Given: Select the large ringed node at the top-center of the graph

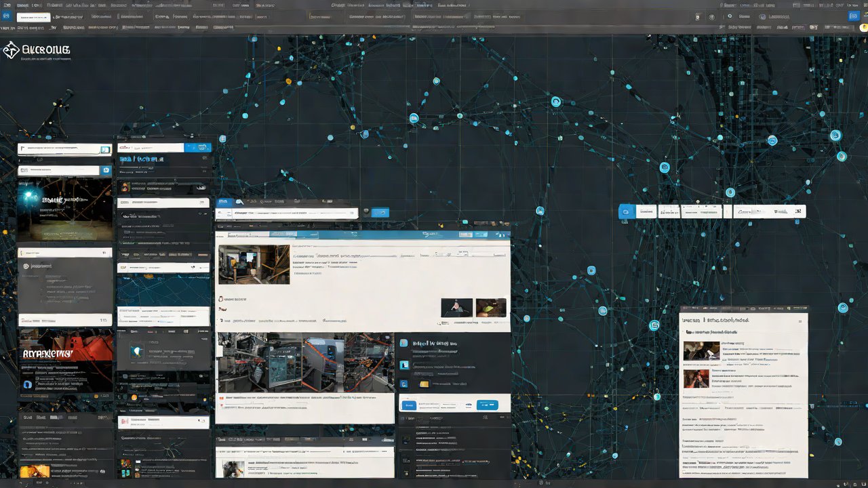Looking at the screenshot, I should 556,102.
